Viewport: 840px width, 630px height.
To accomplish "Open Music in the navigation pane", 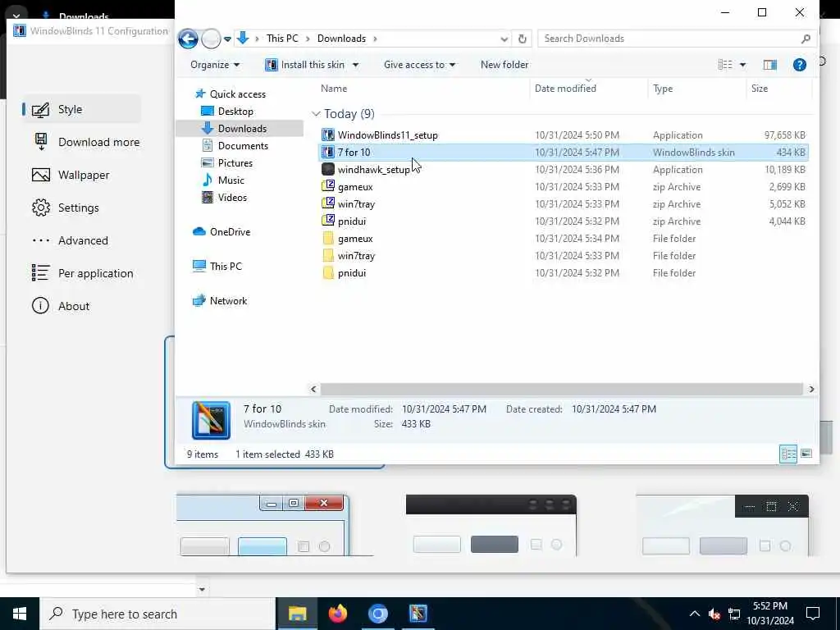I will tap(231, 180).
